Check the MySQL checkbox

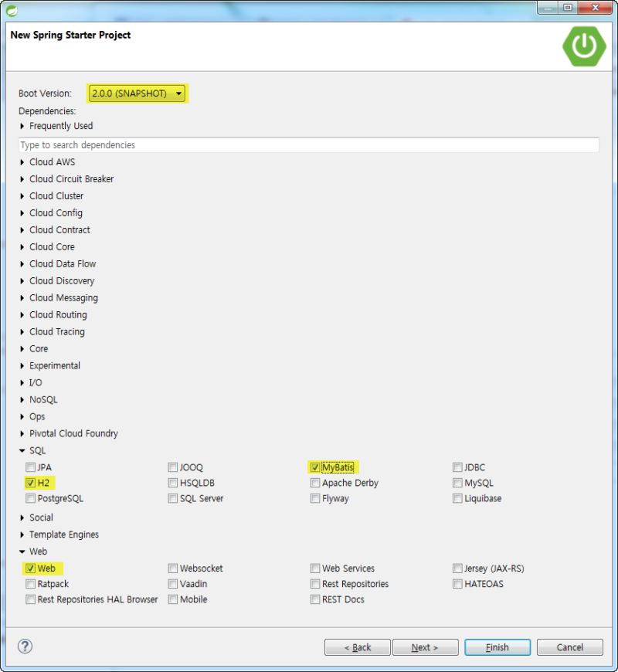[457, 483]
